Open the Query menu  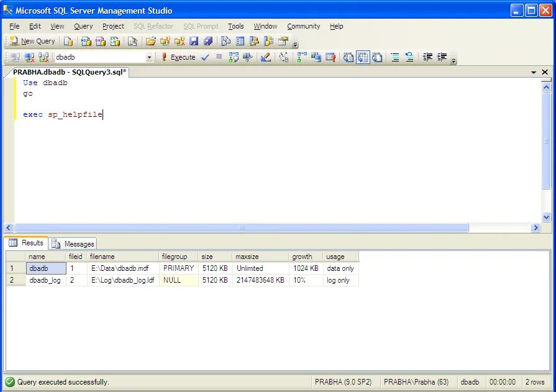coord(83,26)
